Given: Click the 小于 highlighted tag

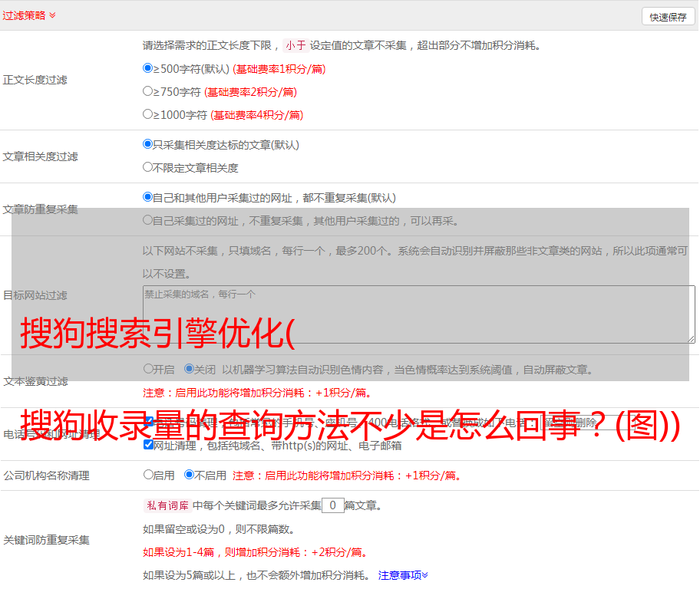Looking at the screenshot, I should pos(296,45).
